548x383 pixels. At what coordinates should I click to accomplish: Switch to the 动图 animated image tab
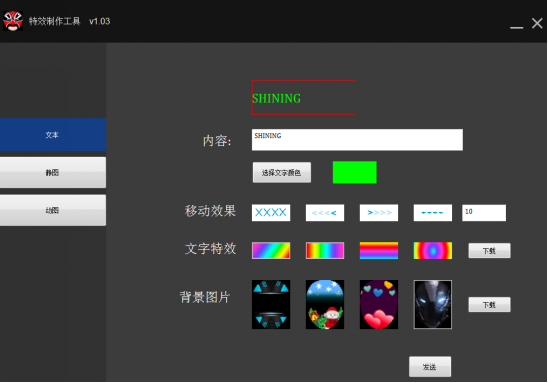point(53,210)
